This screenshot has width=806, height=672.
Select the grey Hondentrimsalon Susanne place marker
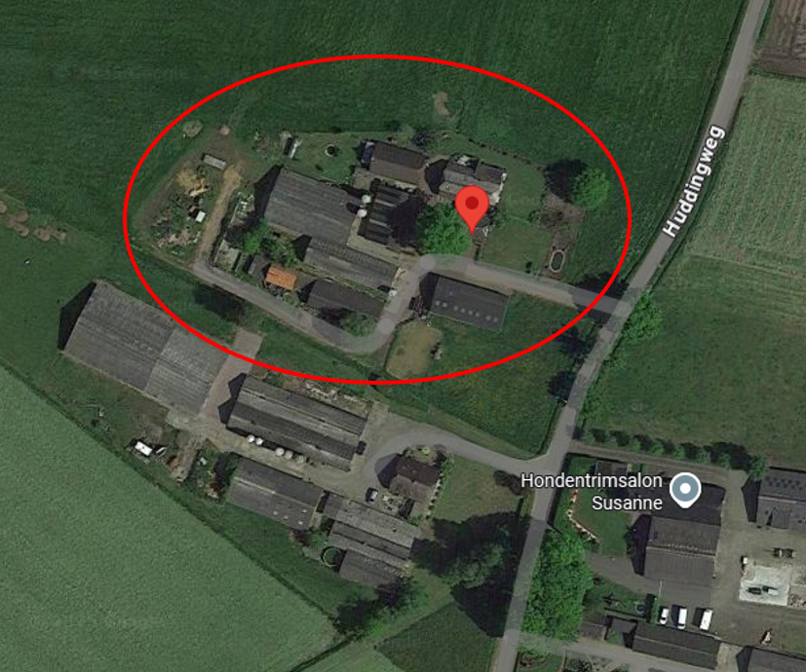point(685,490)
